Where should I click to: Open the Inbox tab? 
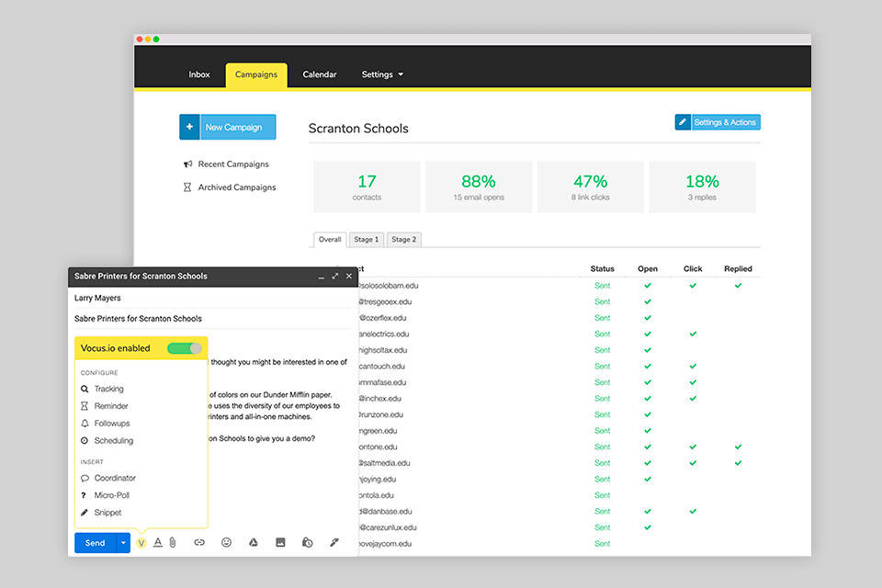pyautogui.click(x=199, y=74)
